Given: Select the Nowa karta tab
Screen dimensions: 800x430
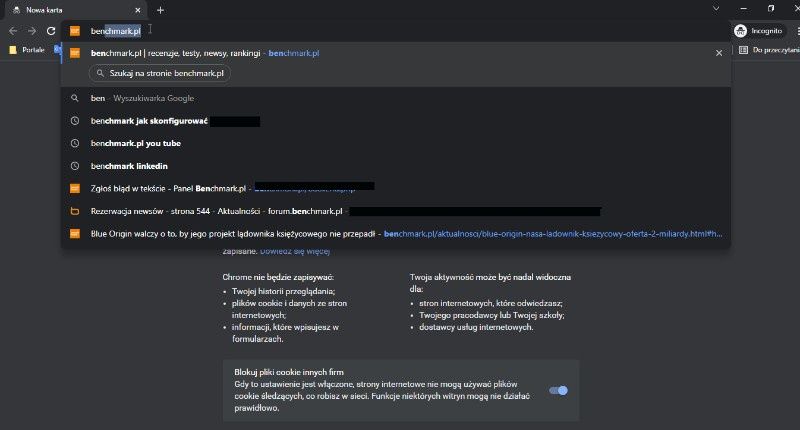Looking at the screenshot, I should coord(77,10).
